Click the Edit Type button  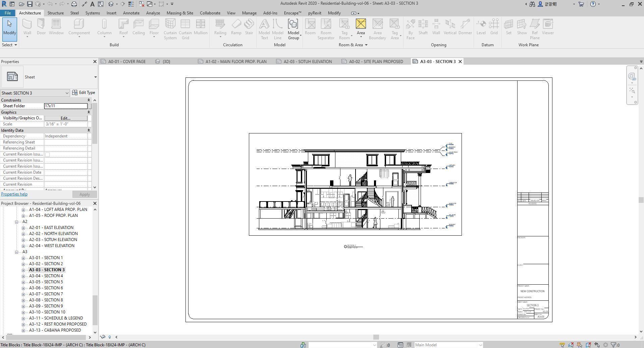pos(84,93)
